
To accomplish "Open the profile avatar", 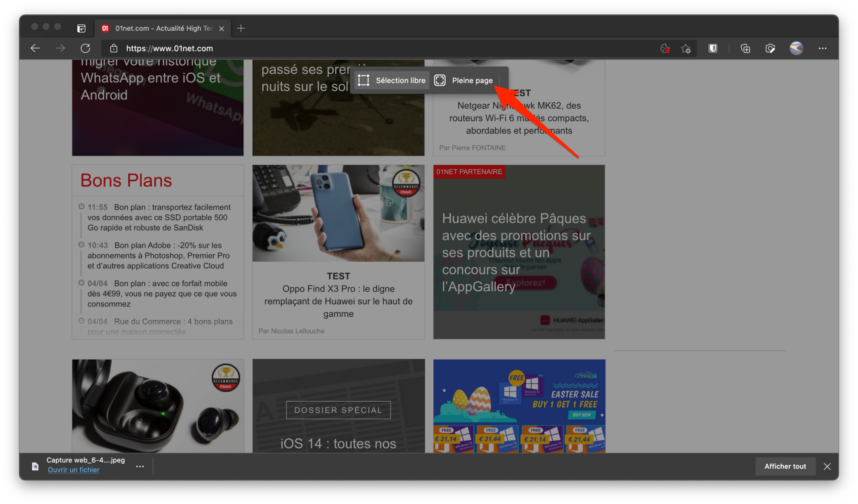I will (x=796, y=48).
